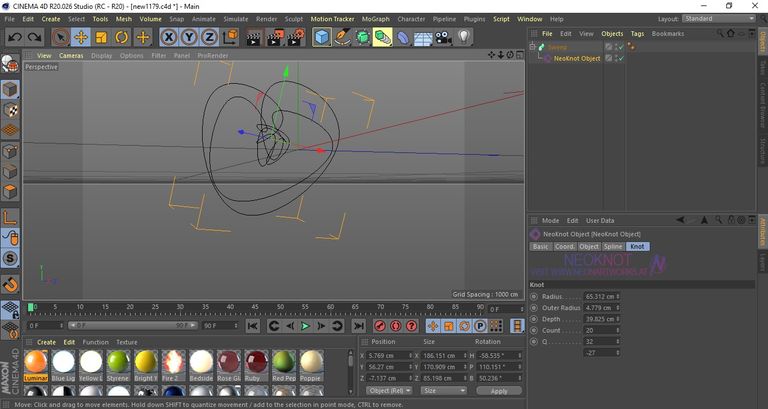The width and height of the screenshot is (768, 409).
Task: Add a Cube primitive object
Action: click(322, 37)
